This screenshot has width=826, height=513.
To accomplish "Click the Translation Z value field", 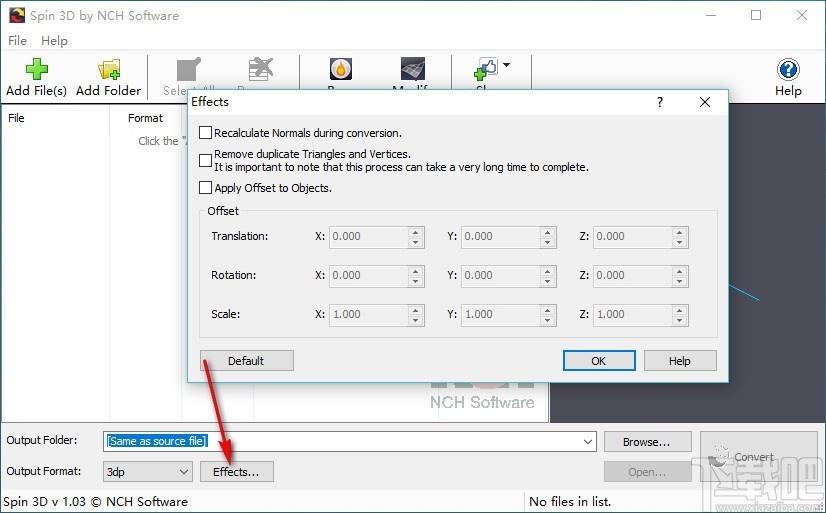I will pos(633,236).
